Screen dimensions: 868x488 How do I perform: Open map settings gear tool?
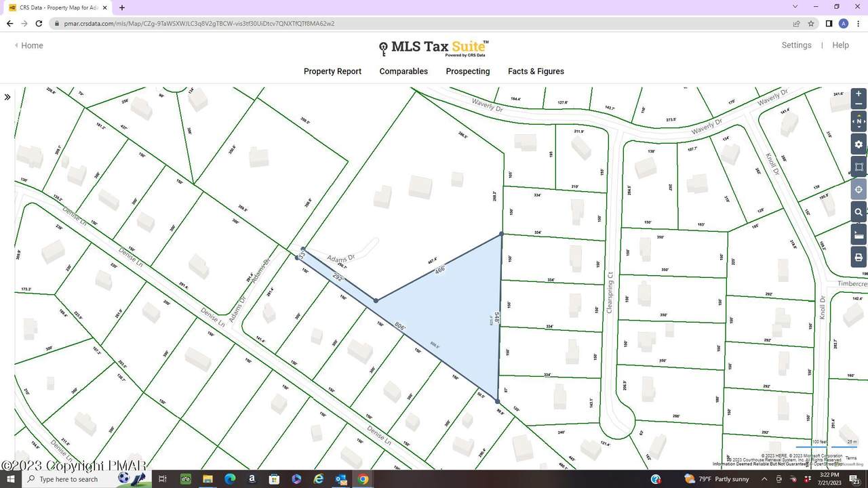tap(859, 144)
